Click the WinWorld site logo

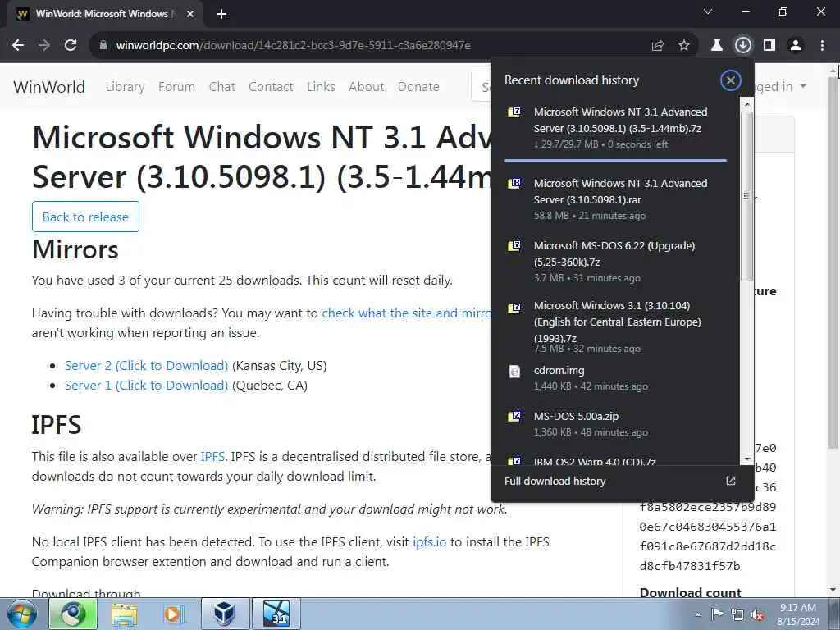[x=49, y=87]
